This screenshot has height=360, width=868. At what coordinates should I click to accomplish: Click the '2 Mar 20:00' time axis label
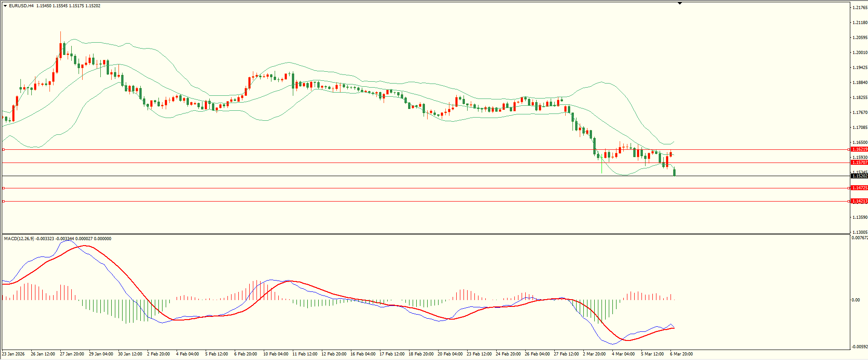[594, 354]
